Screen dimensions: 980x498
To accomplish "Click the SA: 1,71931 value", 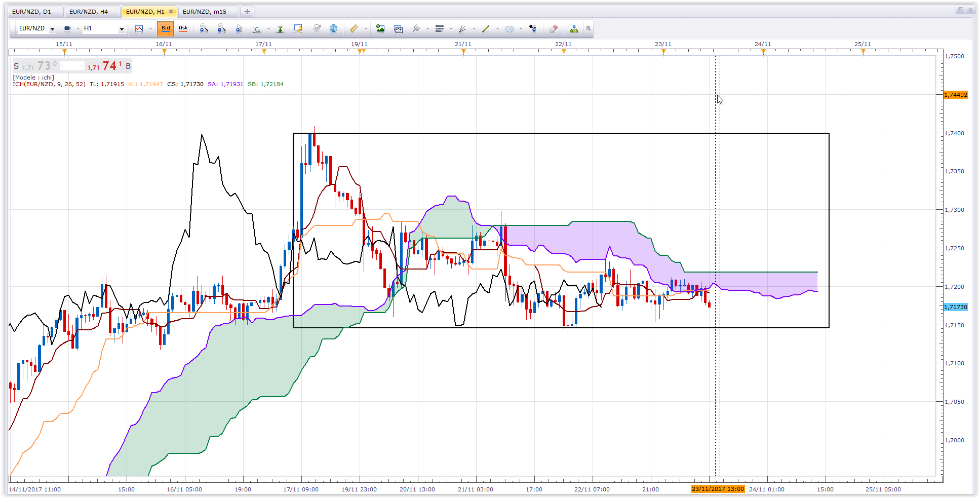I will [225, 84].
